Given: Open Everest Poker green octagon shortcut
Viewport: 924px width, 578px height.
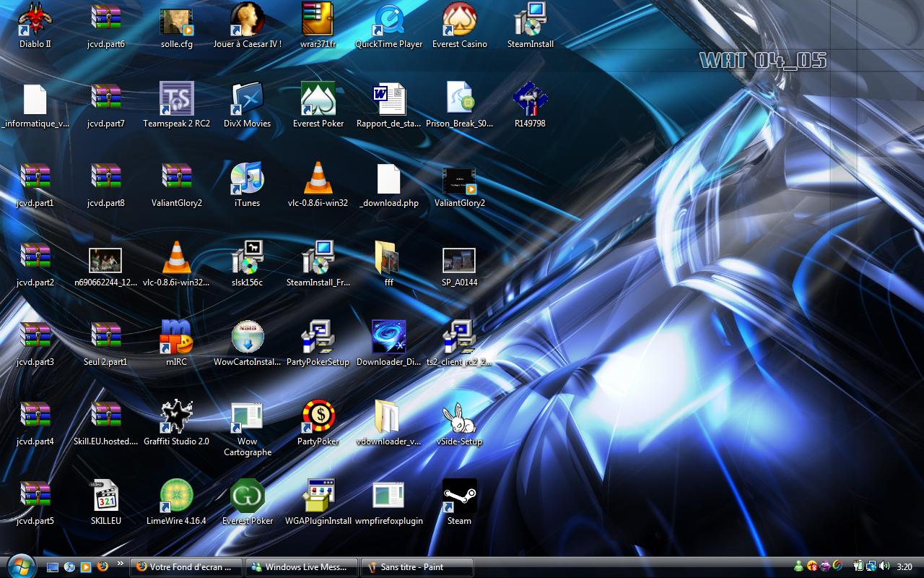Looking at the screenshot, I should point(247,496).
